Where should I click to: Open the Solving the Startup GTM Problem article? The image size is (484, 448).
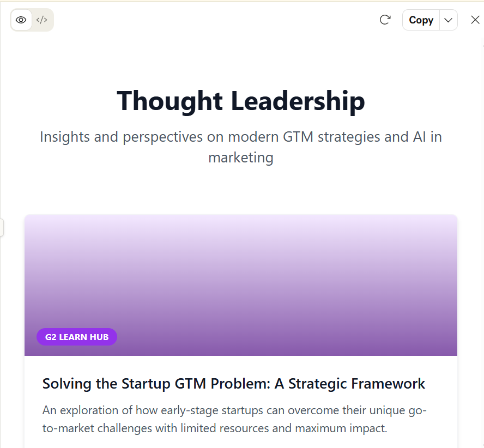[234, 384]
